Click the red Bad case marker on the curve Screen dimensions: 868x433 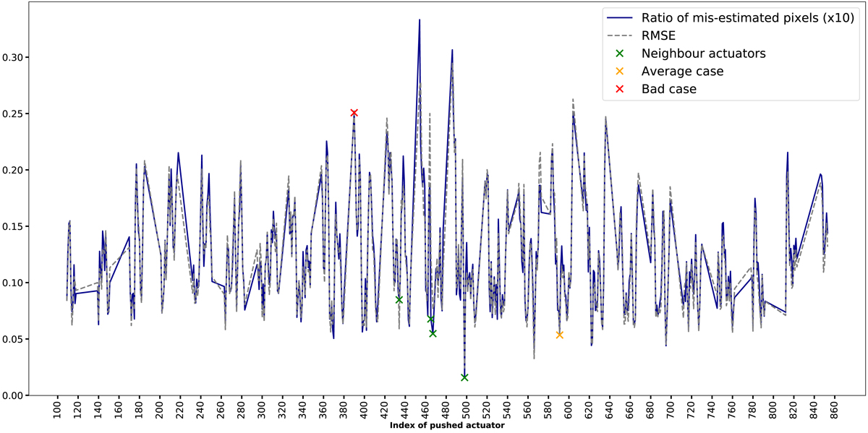pyautogui.click(x=354, y=113)
